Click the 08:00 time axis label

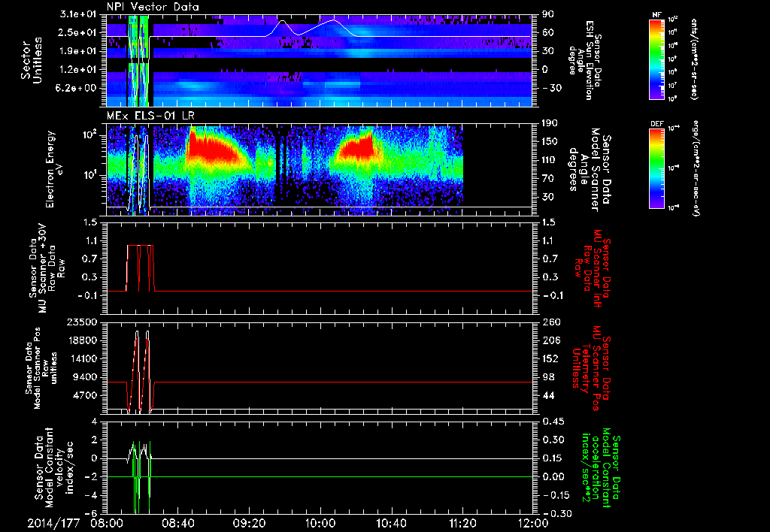click(x=107, y=523)
